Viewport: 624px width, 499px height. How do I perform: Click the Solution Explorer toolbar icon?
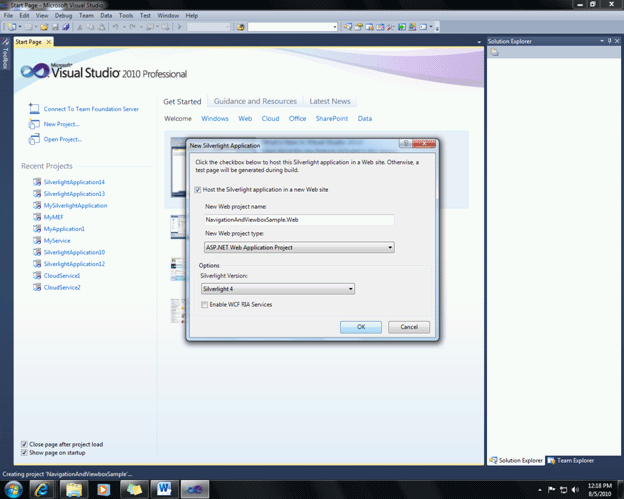tap(348, 27)
